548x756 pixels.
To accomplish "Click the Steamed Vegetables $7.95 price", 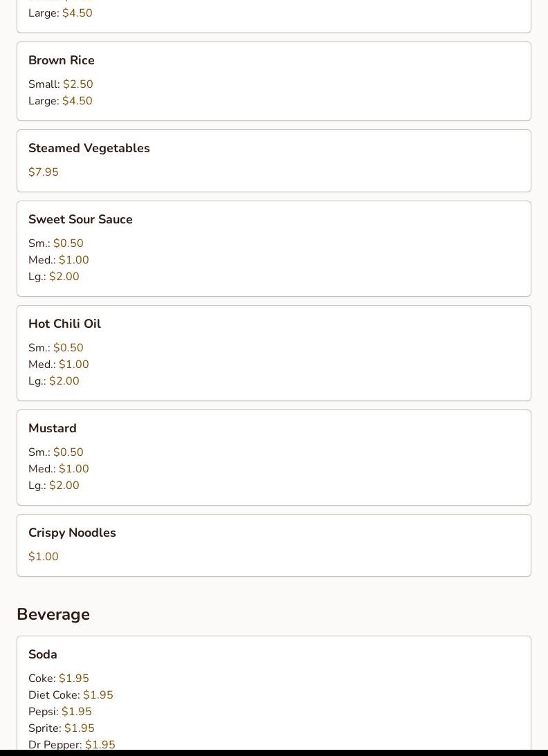I will pyautogui.click(x=44, y=172).
